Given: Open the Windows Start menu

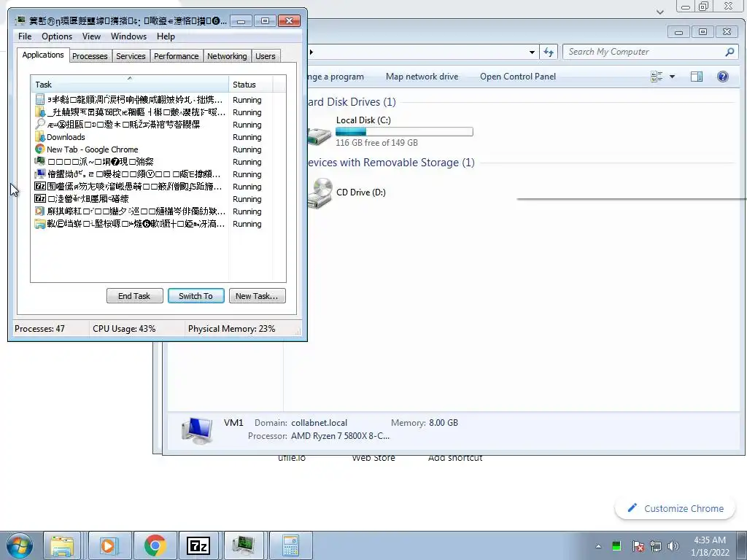Looking at the screenshot, I should [x=19, y=545].
